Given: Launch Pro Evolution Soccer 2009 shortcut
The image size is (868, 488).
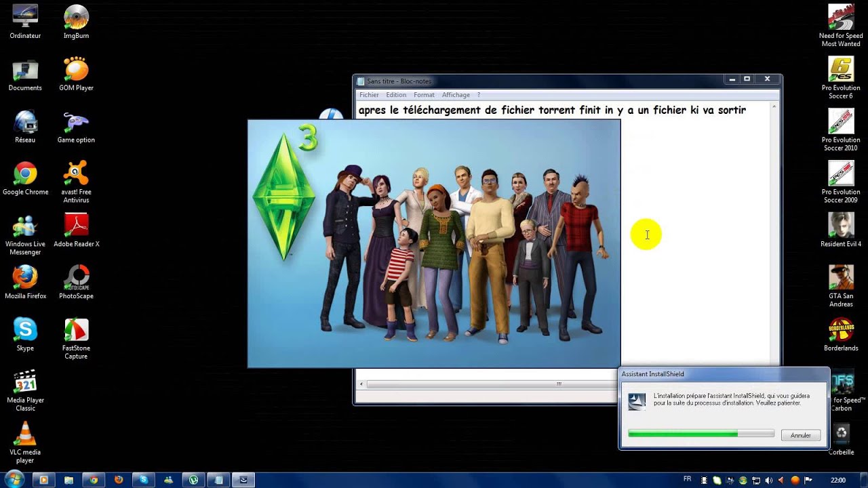Looking at the screenshot, I should (841, 182).
